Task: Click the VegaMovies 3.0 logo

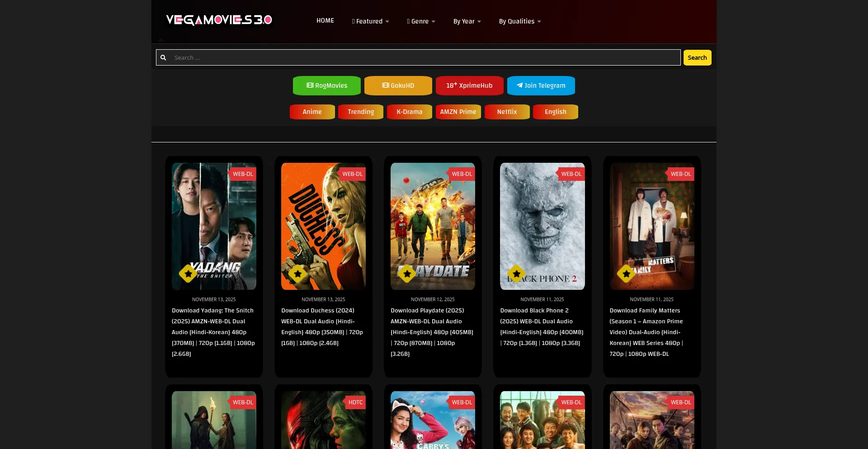Action: pyautogui.click(x=219, y=20)
